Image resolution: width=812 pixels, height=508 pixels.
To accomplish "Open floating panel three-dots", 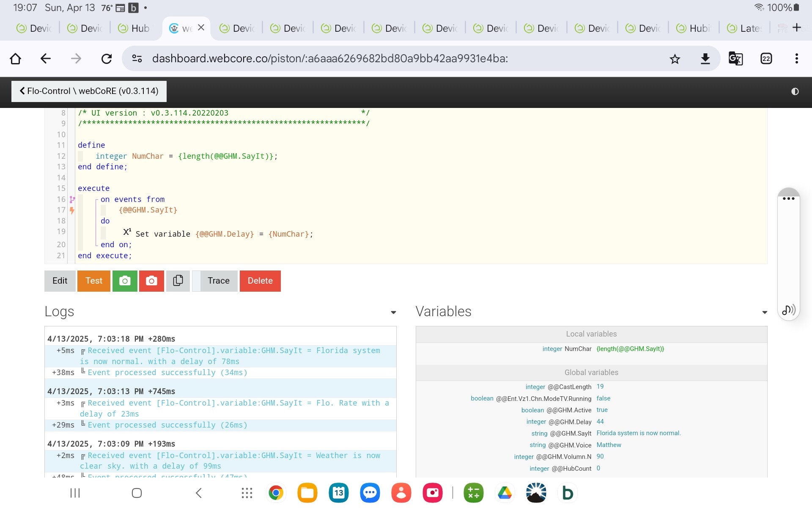I will pos(789,199).
